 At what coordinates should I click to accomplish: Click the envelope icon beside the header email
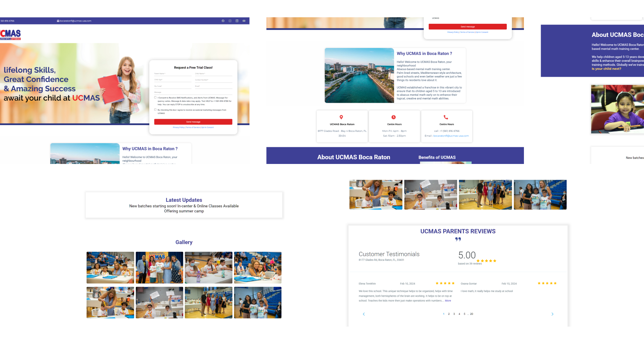[58, 21]
